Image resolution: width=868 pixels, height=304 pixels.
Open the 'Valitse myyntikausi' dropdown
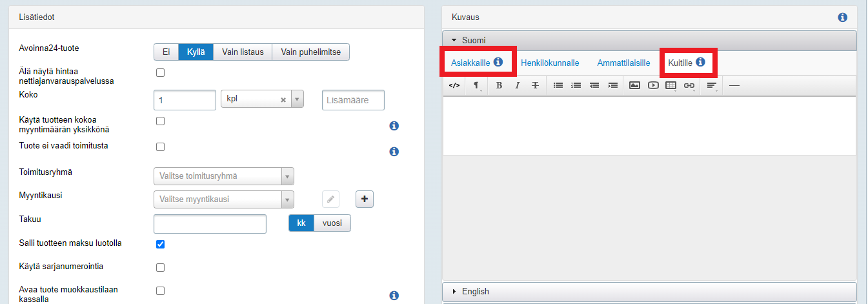pos(223,199)
